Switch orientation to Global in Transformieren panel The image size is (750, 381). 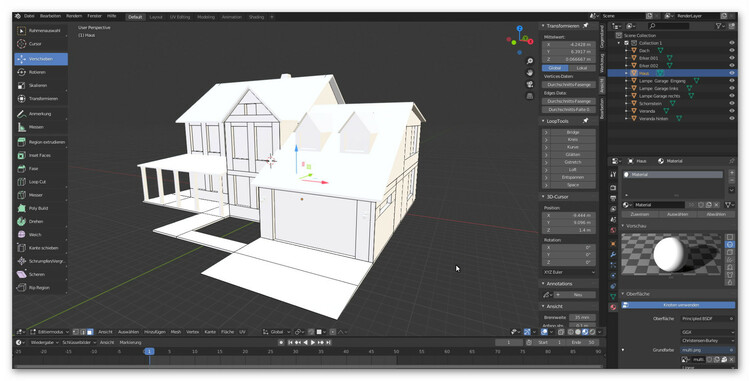tap(555, 68)
